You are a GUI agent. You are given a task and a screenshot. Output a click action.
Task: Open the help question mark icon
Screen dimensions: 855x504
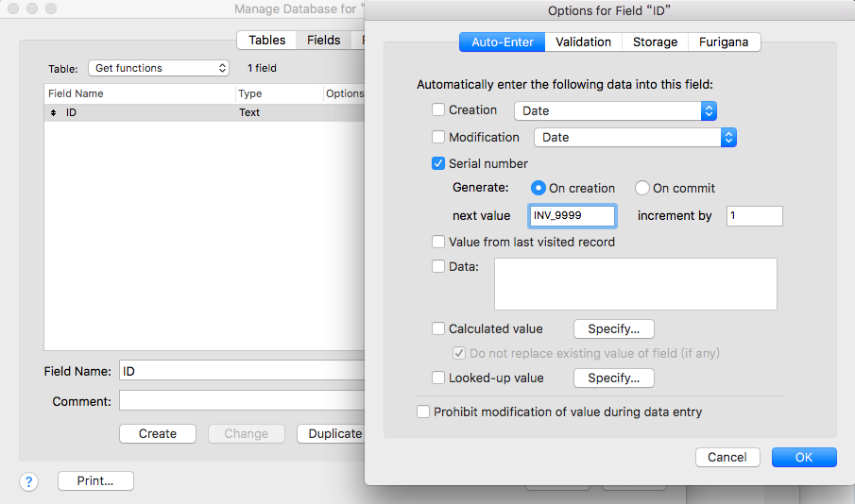[x=29, y=481]
